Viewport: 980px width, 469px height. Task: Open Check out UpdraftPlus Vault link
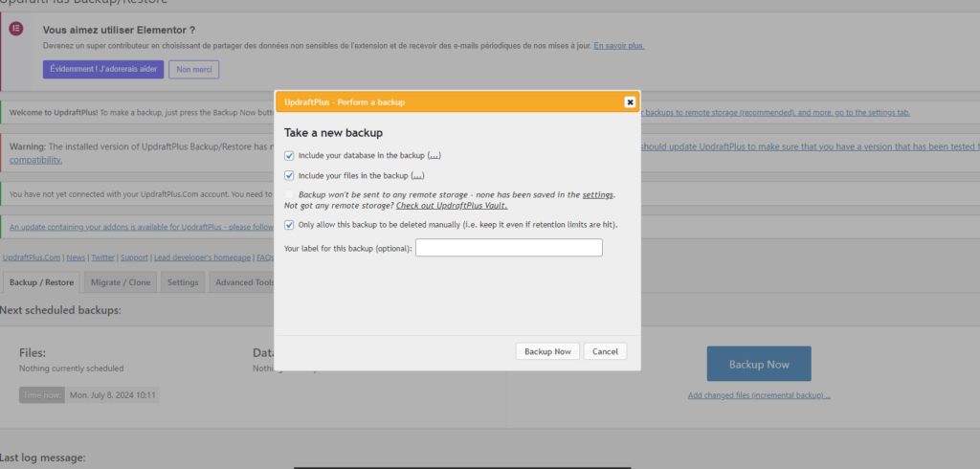click(x=451, y=206)
